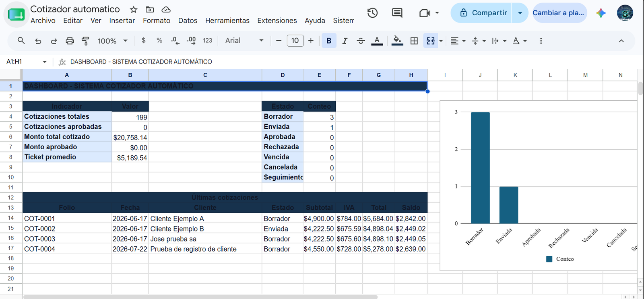644x299 pixels.
Task: Select the Ticket promedio label cell
Action: click(x=67, y=157)
